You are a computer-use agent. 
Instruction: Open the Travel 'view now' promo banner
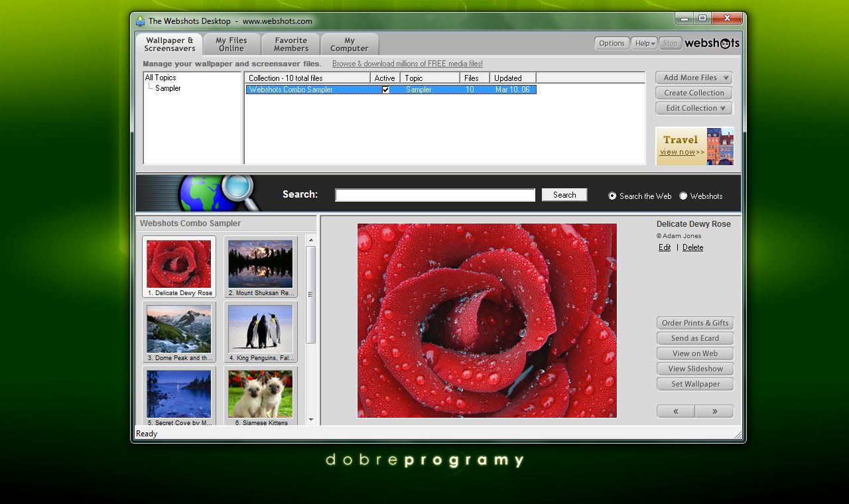point(680,152)
